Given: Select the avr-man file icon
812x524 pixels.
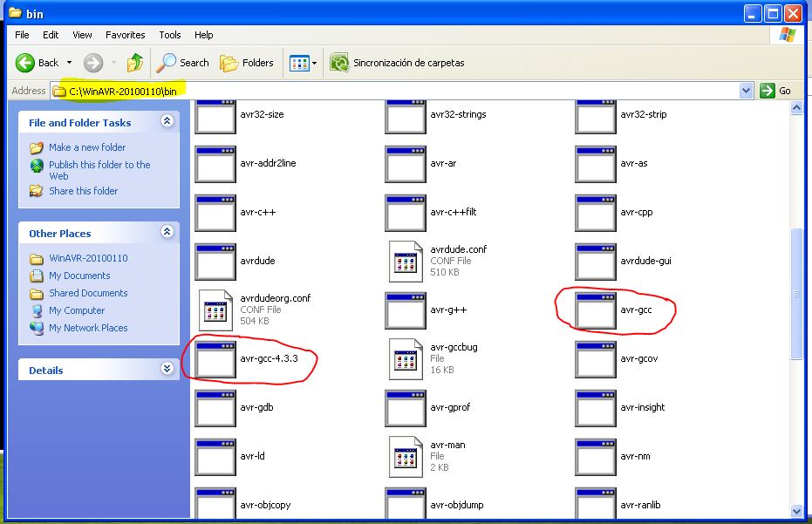Looking at the screenshot, I should (x=406, y=457).
